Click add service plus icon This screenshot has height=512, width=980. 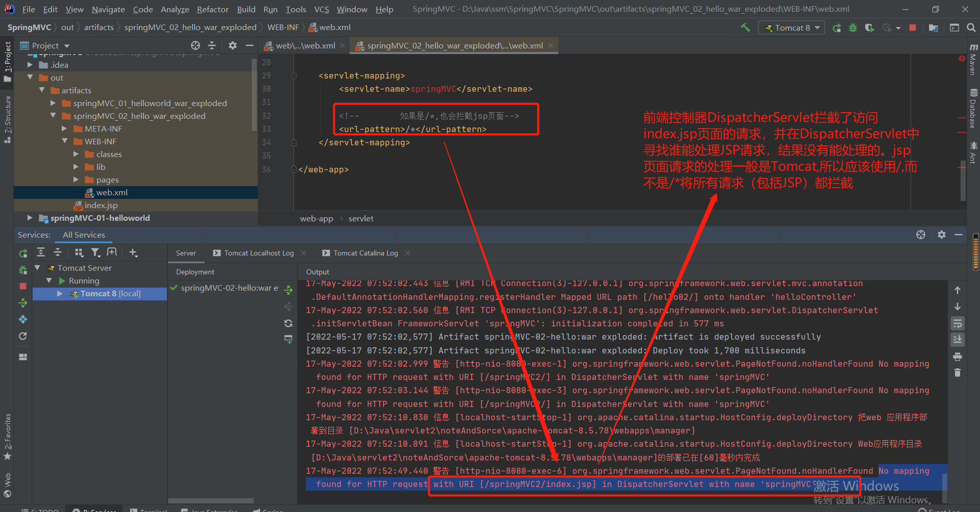(x=133, y=252)
